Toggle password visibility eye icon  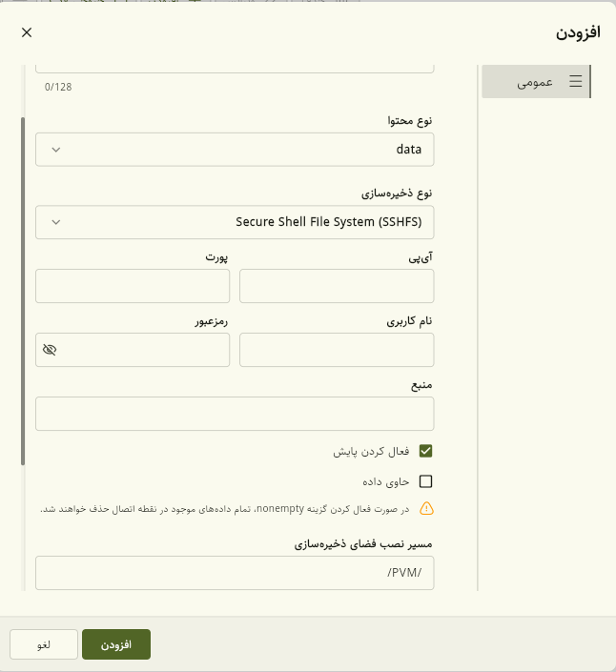coord(50,350)
